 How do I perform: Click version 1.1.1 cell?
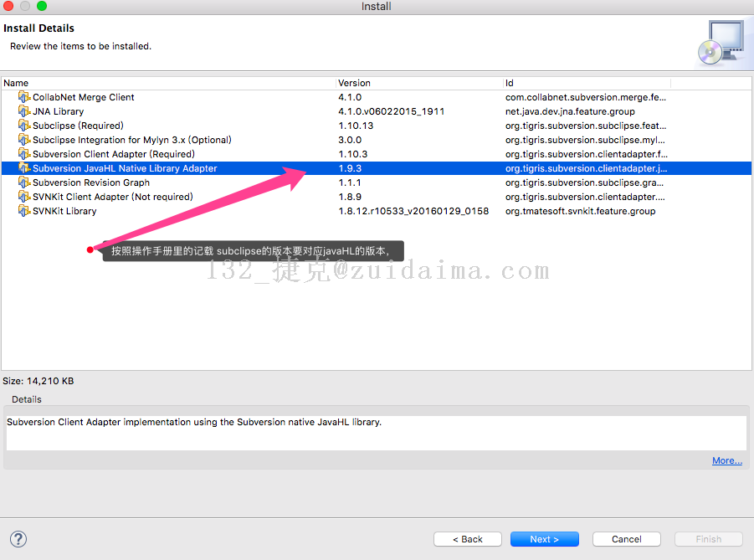(350, 182)
